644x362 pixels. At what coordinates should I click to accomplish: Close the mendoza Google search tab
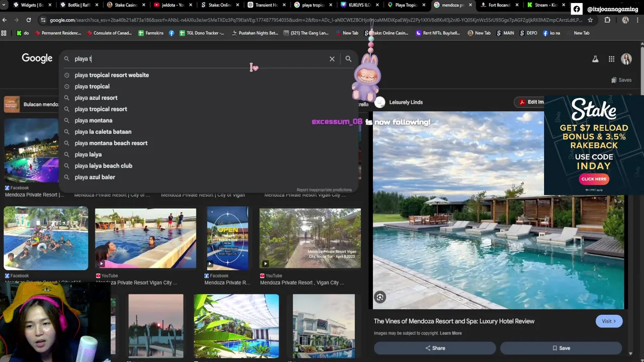click(x=470, y=5)
